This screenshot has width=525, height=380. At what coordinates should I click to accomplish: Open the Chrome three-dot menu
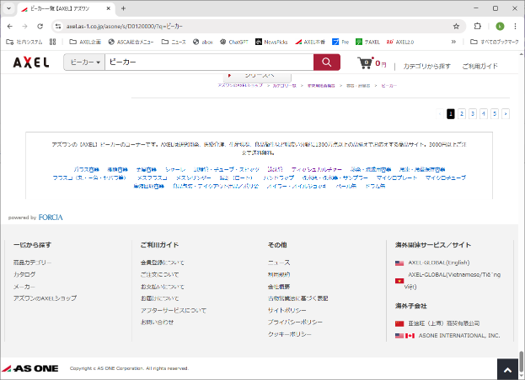(515, 26)
